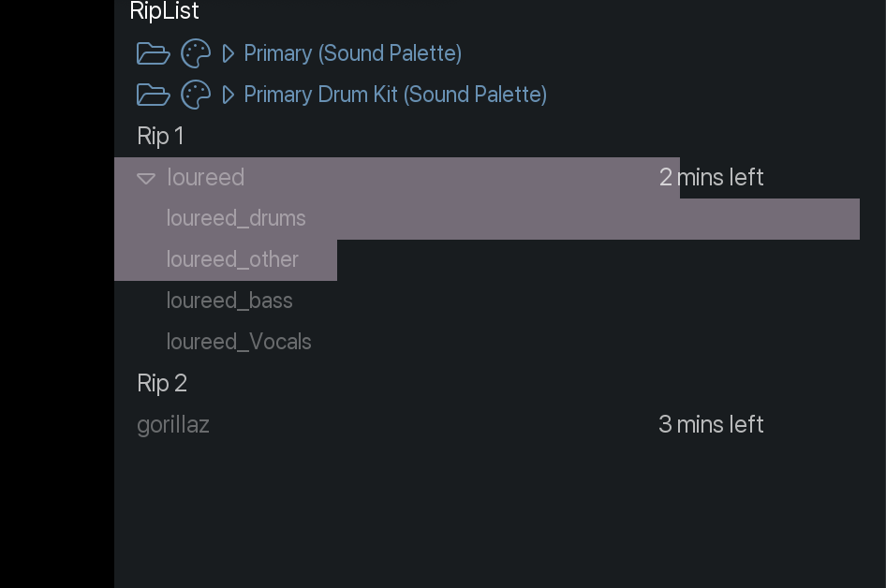Click palette icon beside Primary (Sound Palette)
Image resolution: width=886 pixels, height=588 pixels.
(195, 53)
